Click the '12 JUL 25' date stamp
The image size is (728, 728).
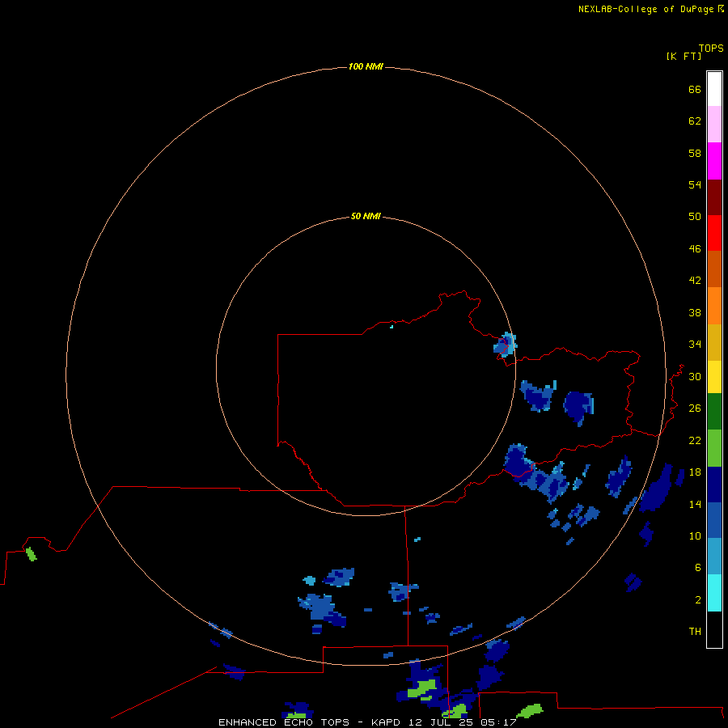point(442,722)
